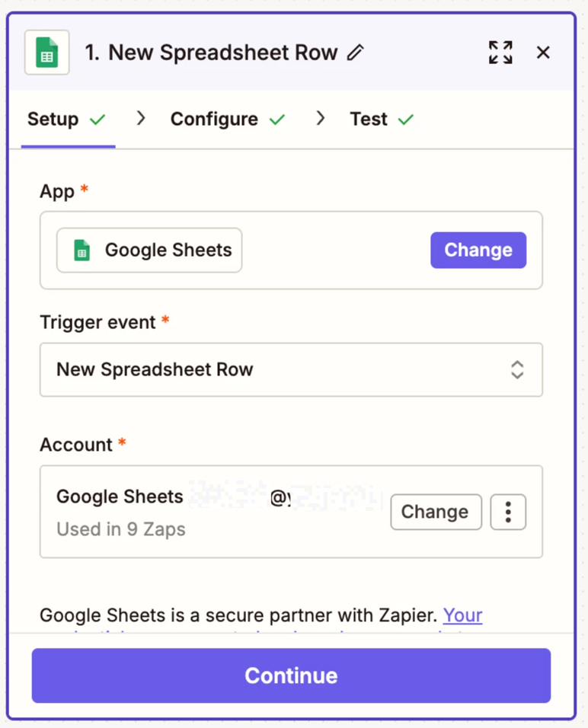Click the green checkmark beside Configure
588x728 pixels.
click(277, 120)
